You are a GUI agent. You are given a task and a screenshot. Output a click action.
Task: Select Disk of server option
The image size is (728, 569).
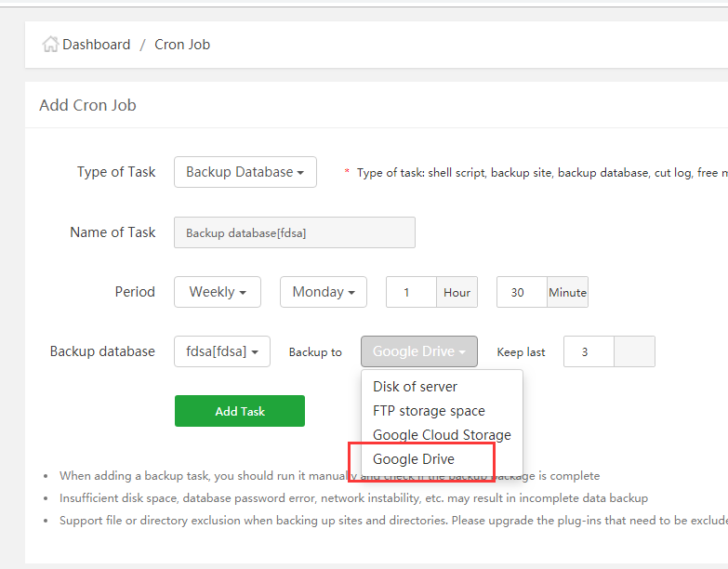pyautogui.click(x=442, y=387)
